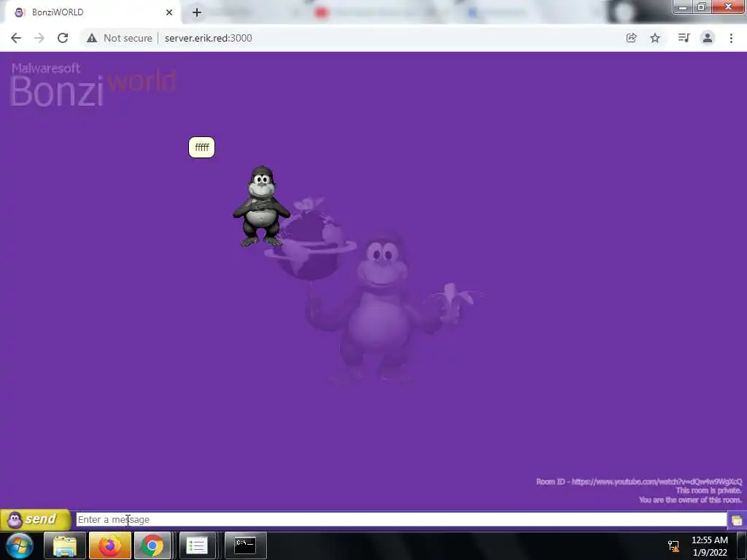Open the Chrome profile avatar

tap(708, 38)
